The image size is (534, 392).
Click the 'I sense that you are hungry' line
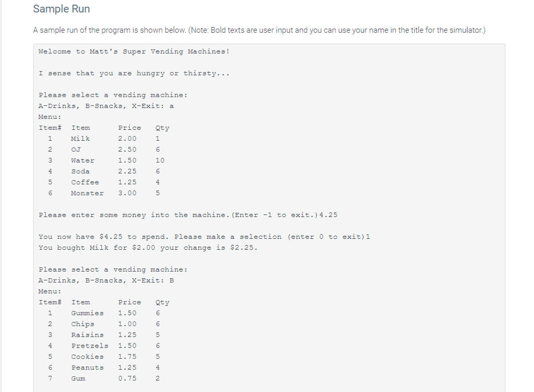coord(134,73)
